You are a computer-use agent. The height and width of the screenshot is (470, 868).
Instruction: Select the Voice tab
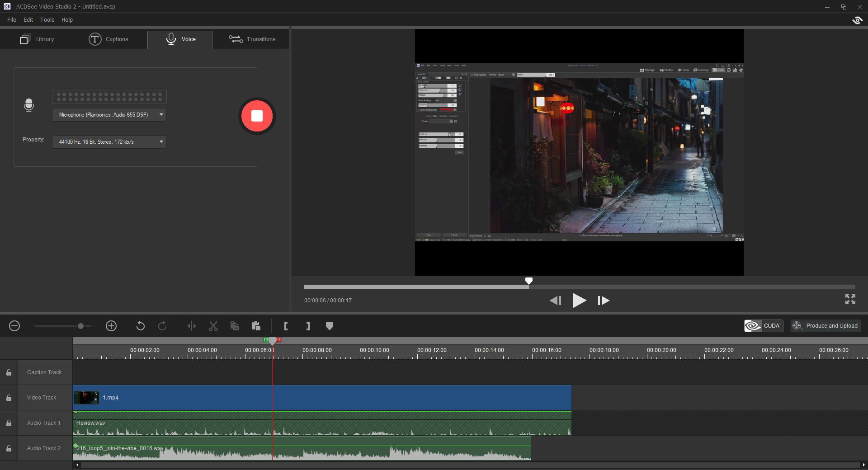(180, 39)
